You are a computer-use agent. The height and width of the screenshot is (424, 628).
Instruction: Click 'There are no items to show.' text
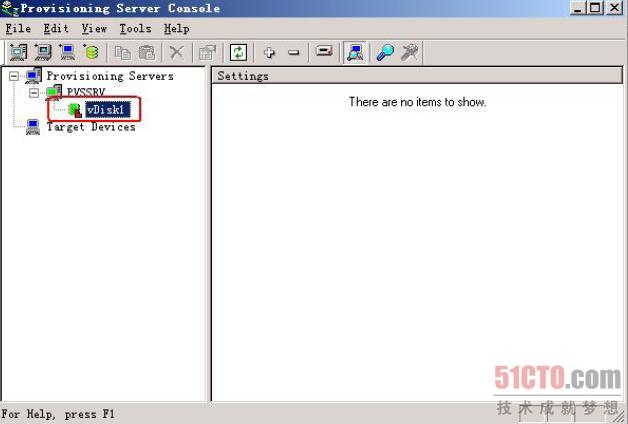417,102
